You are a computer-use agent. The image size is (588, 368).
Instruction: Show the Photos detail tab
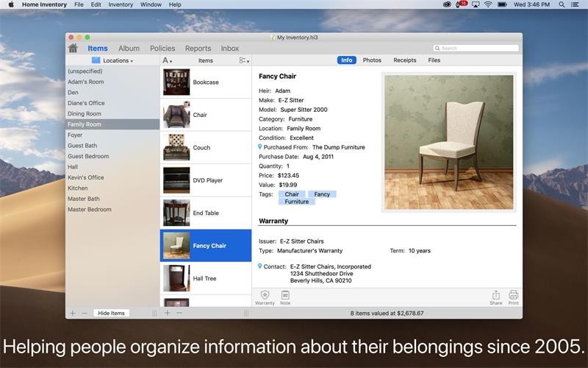372,60
